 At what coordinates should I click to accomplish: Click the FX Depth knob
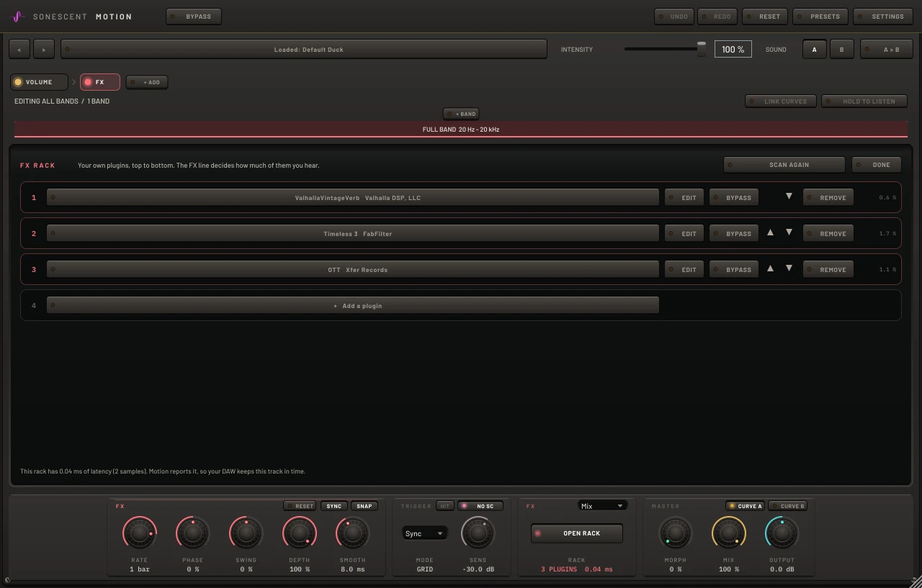[300, 533]
